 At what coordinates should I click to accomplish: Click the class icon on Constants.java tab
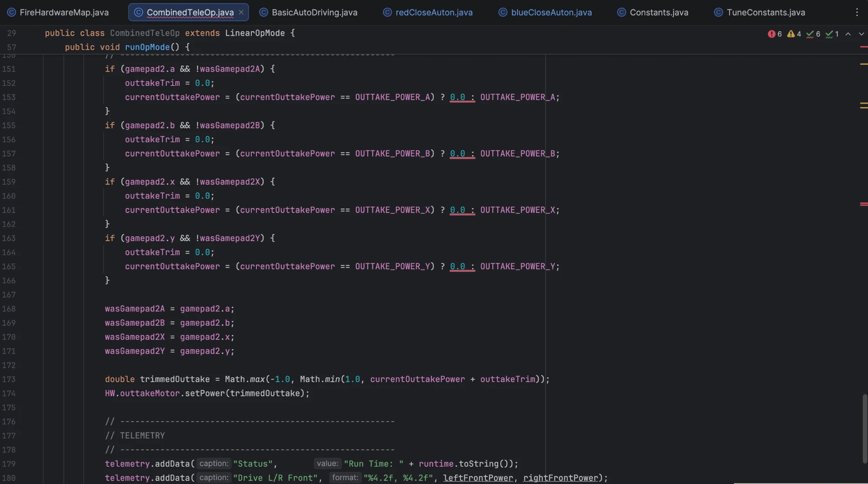point(621,12)
